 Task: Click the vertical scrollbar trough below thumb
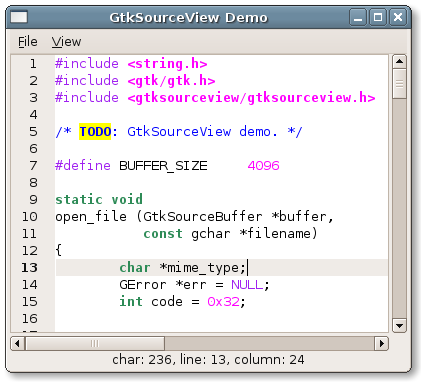(x=399, y=208)
